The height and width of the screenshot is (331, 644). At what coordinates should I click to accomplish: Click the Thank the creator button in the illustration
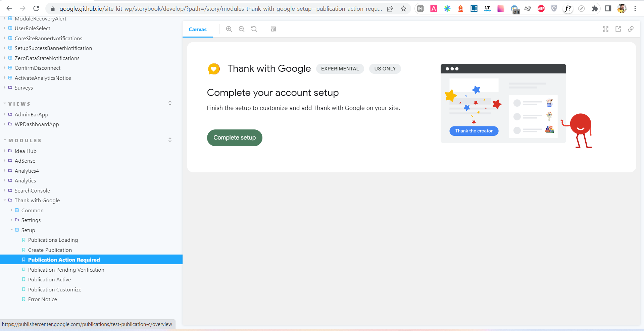coord(474,131)
